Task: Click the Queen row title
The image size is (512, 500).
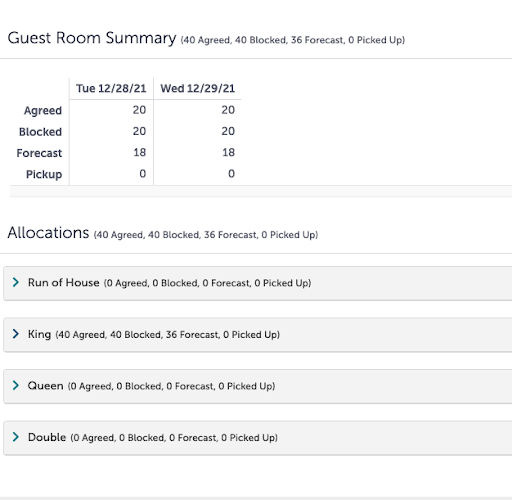Action: point(45,386)
